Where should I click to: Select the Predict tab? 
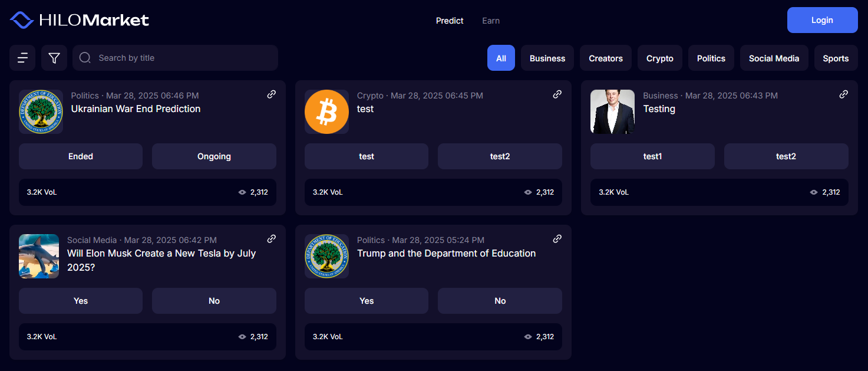(x=450, y=21)
